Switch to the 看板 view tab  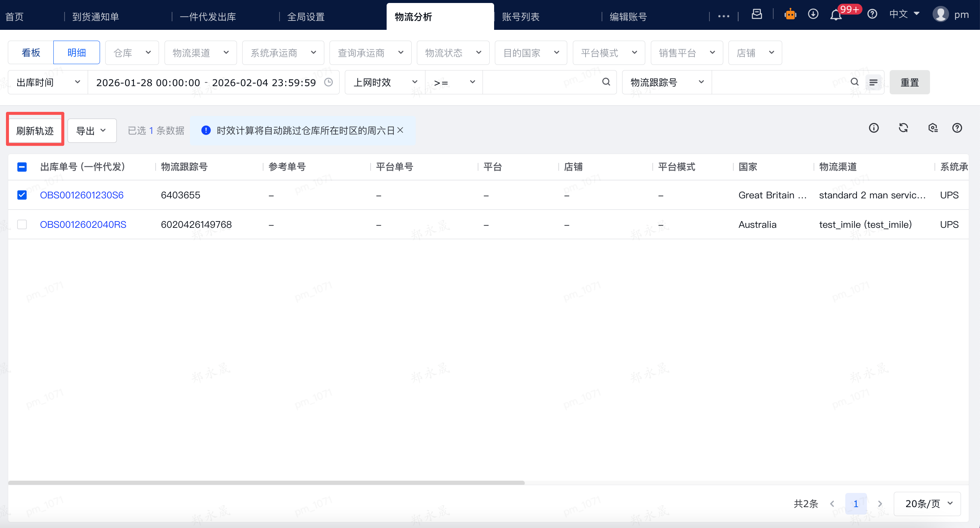point(31,53)
